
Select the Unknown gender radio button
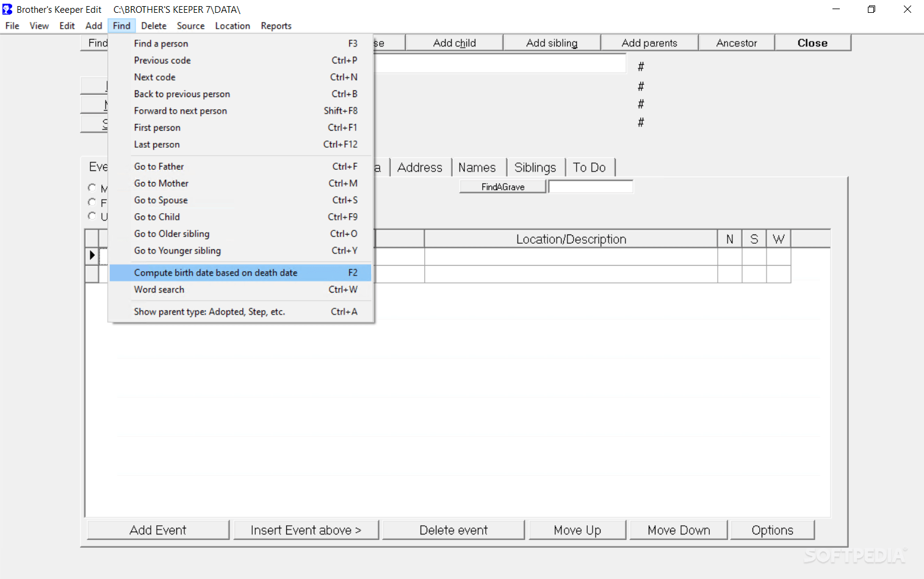pos(93,217)
